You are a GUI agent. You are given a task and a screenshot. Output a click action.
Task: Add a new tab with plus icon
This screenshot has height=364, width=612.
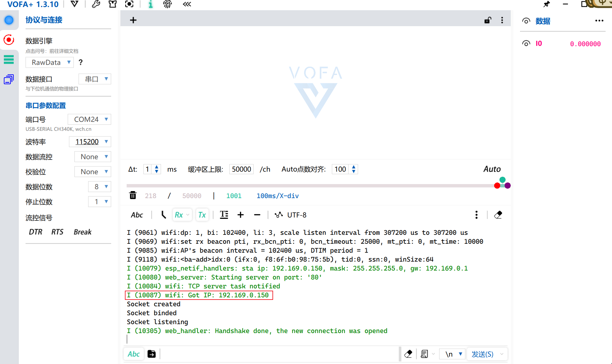(x=133, y=20)
